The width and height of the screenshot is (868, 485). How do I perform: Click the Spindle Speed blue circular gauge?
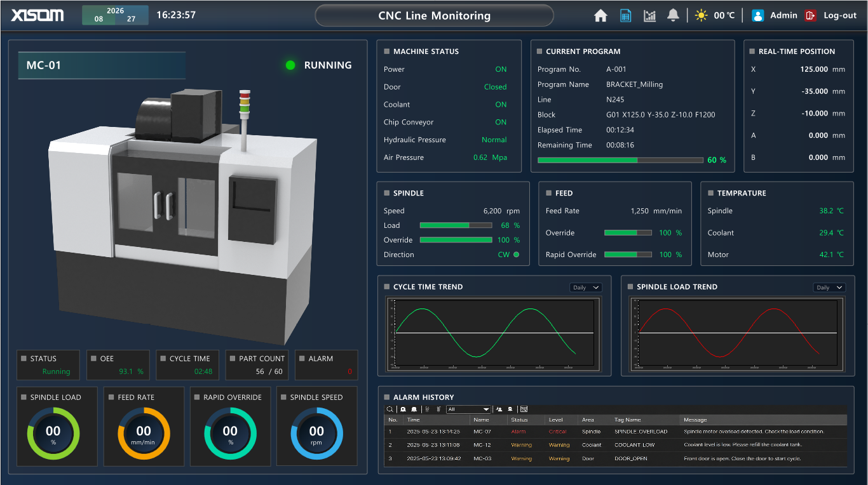[x=316, y=434]
